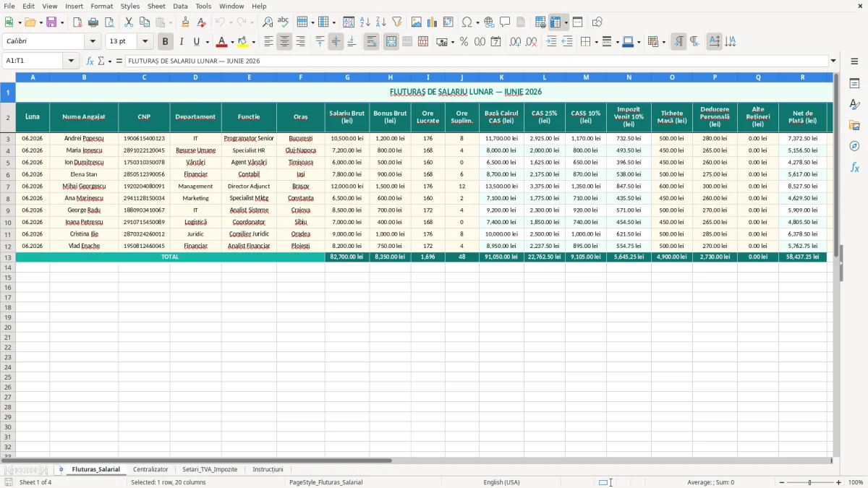
Task: Open the Function Wizard fx icon
Action: pyautogui.click(x=90, y=61)
